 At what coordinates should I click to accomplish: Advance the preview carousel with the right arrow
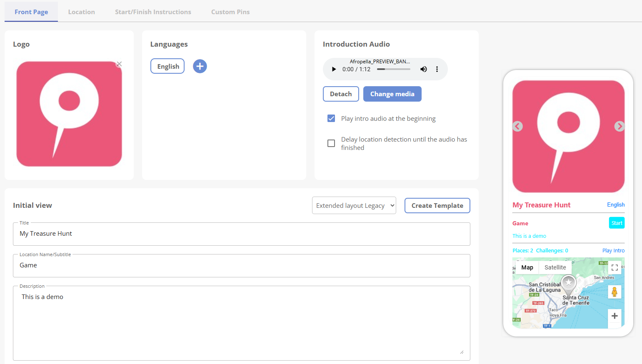pyautogui.click(x=620, y=126)
